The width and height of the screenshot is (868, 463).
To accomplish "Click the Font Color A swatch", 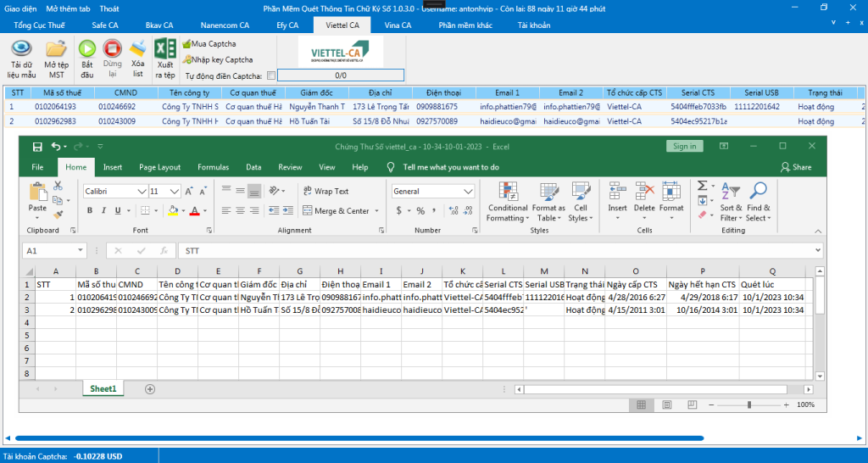I will click(x=194, y=211).
